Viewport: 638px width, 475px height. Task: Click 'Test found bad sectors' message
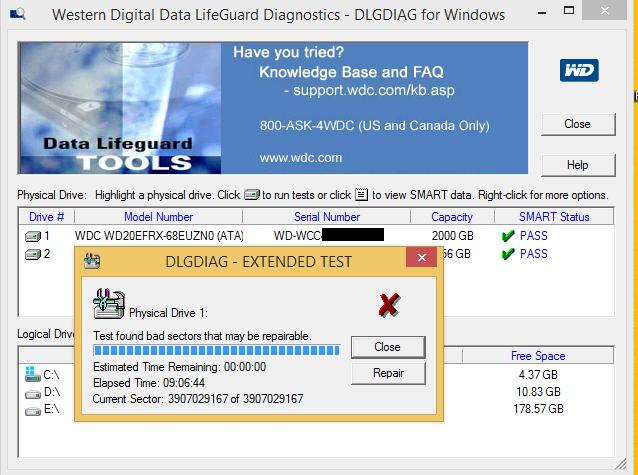tap(202, 336)
